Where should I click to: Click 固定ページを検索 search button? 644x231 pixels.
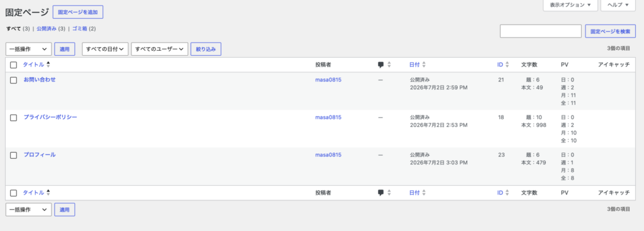tap(610, 31)
